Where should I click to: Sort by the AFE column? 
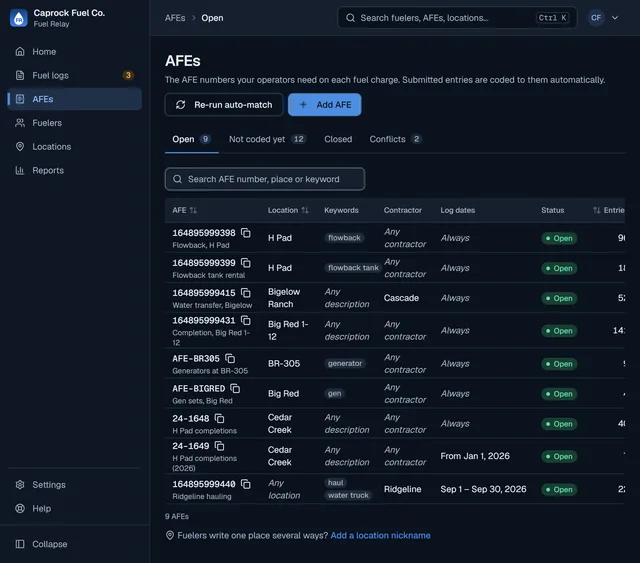184,210
